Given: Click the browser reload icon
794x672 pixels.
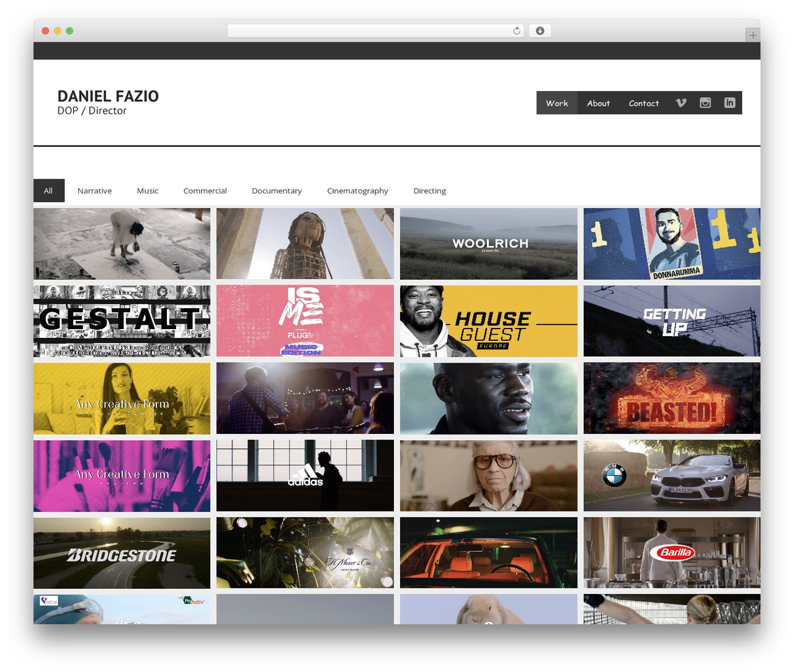Looking at the screenshot, I should [516, 31].
